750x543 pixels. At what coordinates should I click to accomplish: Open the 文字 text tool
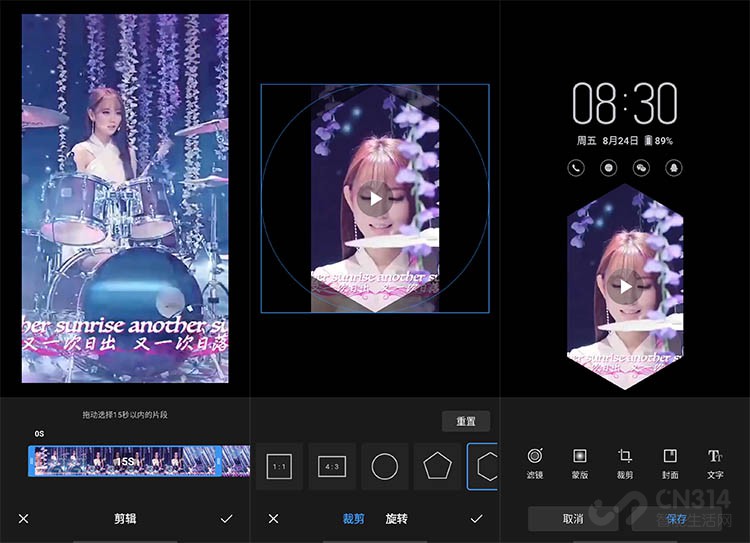[715, 464]
